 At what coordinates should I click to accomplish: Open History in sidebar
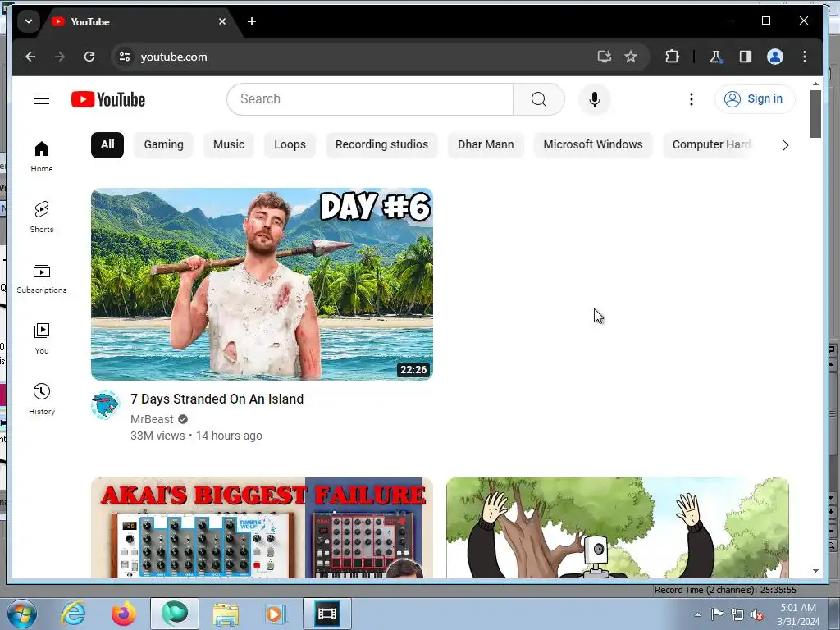(42, 399)
